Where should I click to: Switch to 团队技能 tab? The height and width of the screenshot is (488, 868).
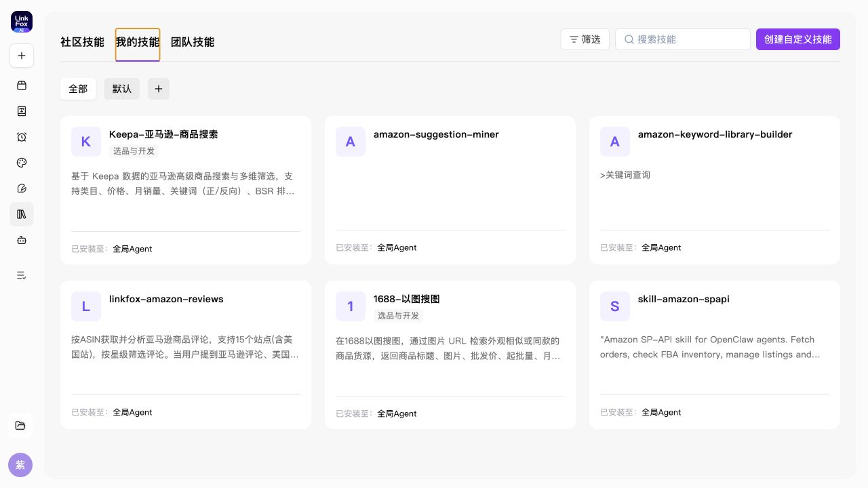193,42
